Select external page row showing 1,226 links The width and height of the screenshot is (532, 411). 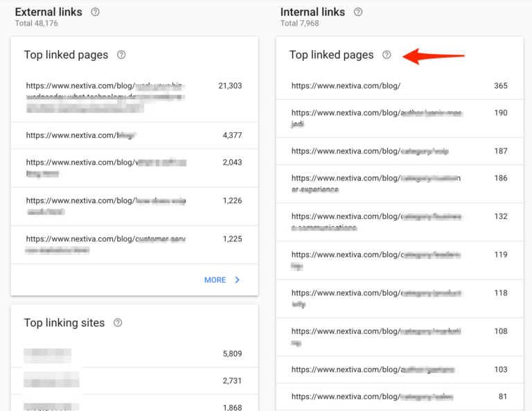134,206
